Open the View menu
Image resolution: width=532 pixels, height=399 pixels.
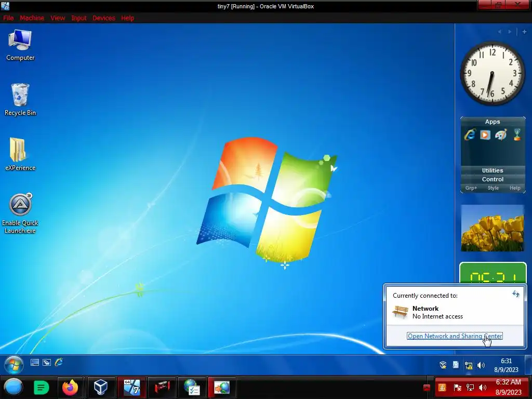[x=58, y=18]
